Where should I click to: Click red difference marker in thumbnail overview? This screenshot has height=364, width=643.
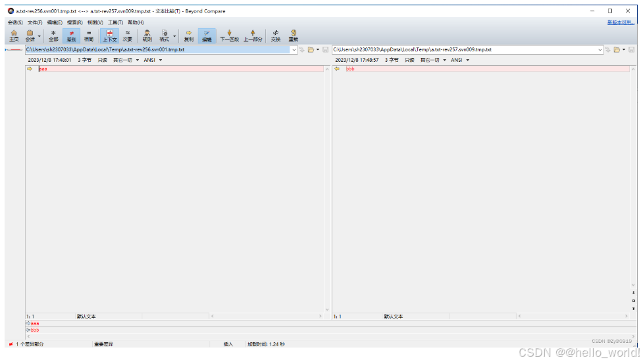14,50
